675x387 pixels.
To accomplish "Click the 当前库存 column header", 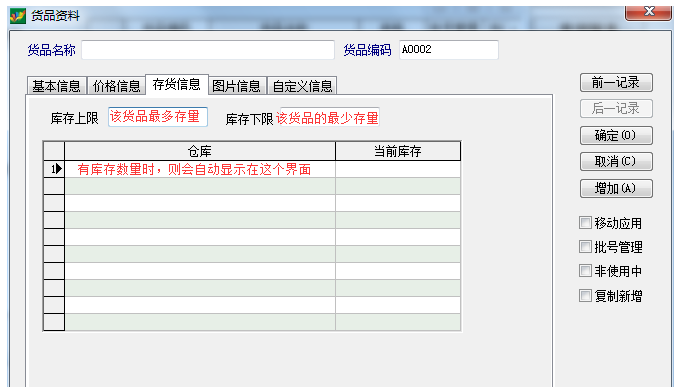I will pyautogui.click(x=398, y=152).
